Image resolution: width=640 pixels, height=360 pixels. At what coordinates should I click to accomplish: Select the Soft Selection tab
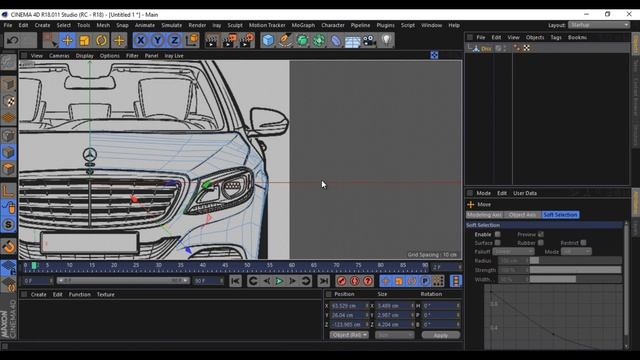click(x=560, y=215)
